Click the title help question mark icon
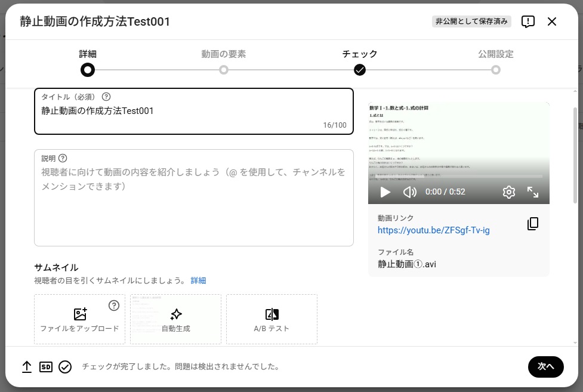583x392 pixels. [x=106, y=97]
